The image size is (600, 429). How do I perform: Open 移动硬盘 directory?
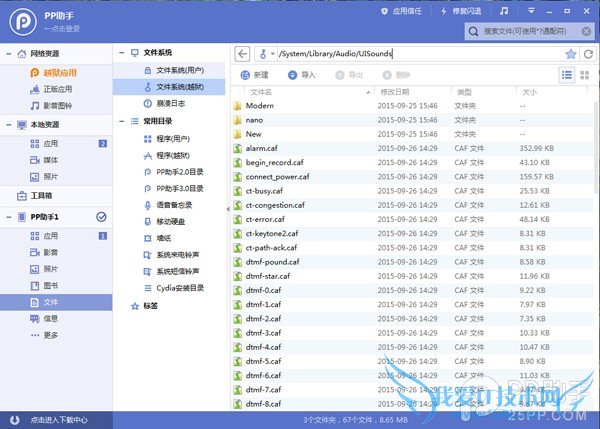click(x=165, y=222)
